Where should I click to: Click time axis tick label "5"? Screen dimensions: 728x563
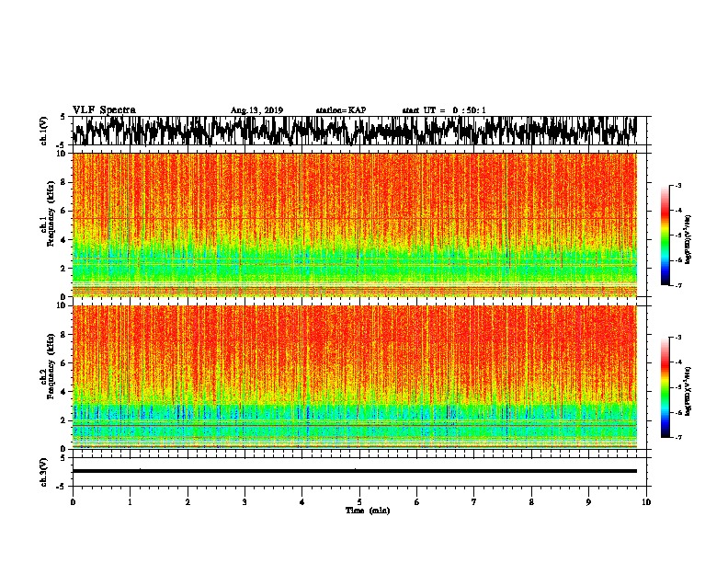pyautogui.click(x=359, y=502)
